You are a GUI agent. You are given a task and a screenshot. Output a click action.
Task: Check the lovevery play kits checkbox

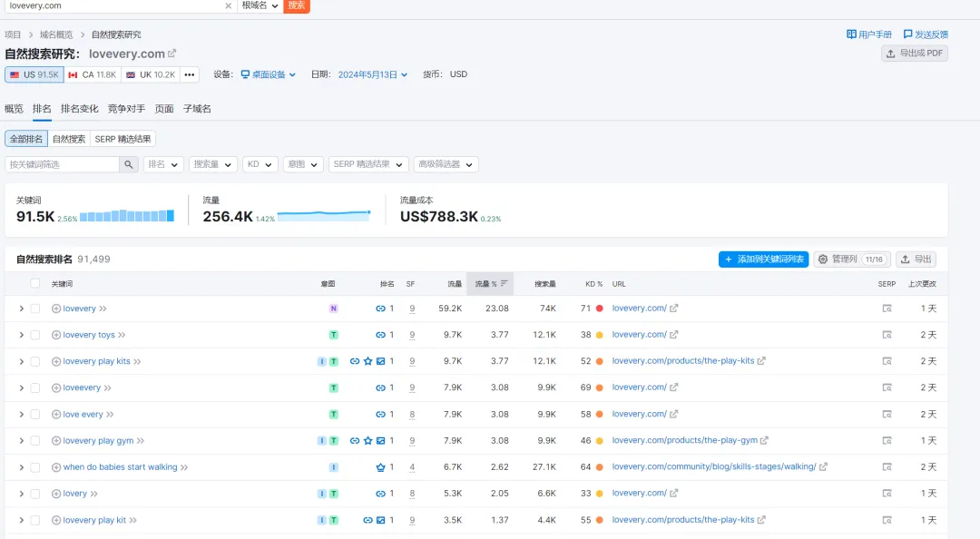pyautogui.click(x=35, y=361)
